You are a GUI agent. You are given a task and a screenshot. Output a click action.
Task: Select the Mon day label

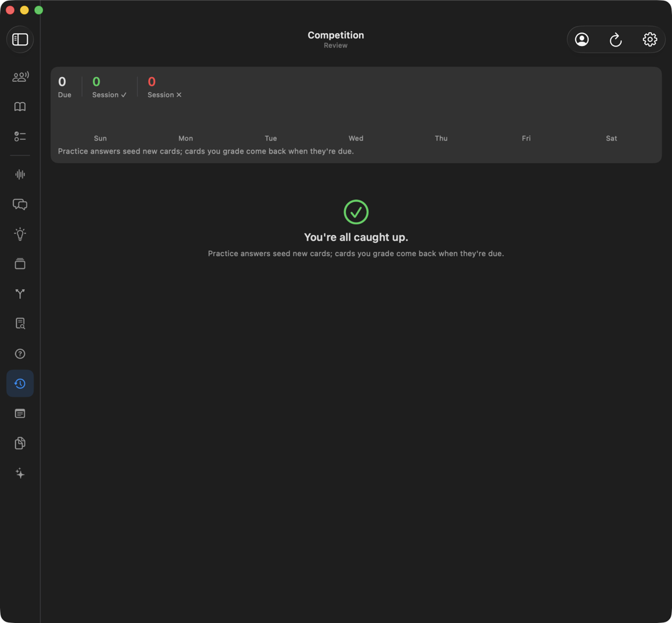[x=185, y=138]
